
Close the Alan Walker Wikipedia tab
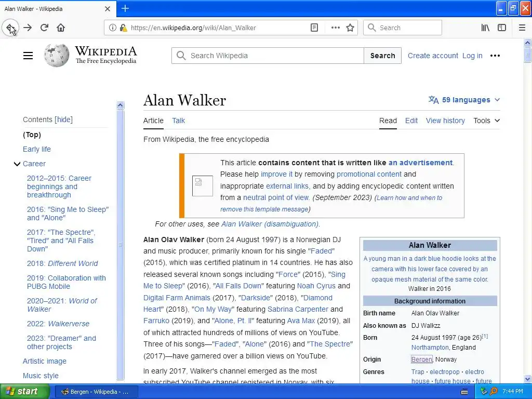click(108, 9)
